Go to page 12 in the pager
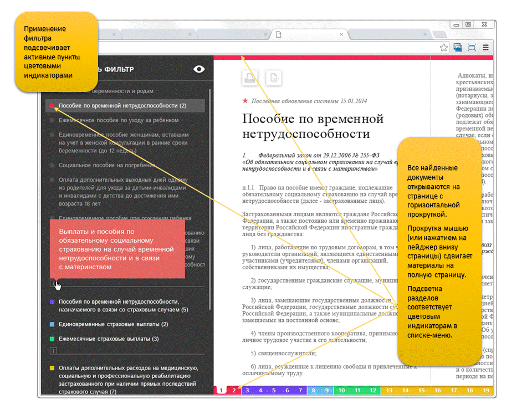This screenshot has width=532, height=399. 373,390
